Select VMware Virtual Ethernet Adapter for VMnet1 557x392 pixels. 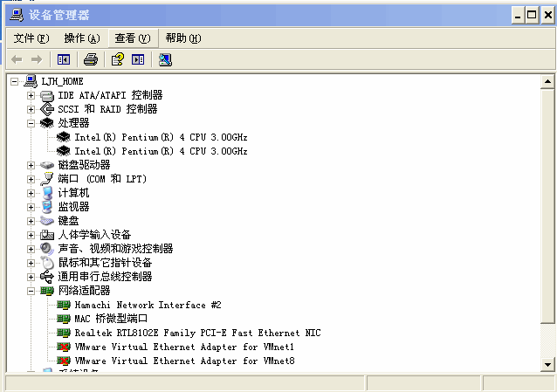(x=184, y=347)
